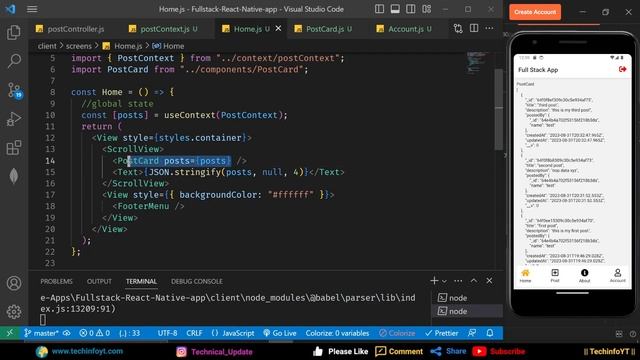Click 'Home' symbol in the breadcrumb
Image resolution: width=640 pixels, height=360 pixels.
tap(173, 46)
